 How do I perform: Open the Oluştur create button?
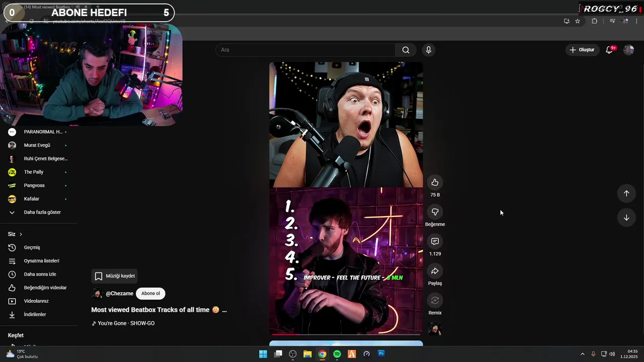click(582, 50)
